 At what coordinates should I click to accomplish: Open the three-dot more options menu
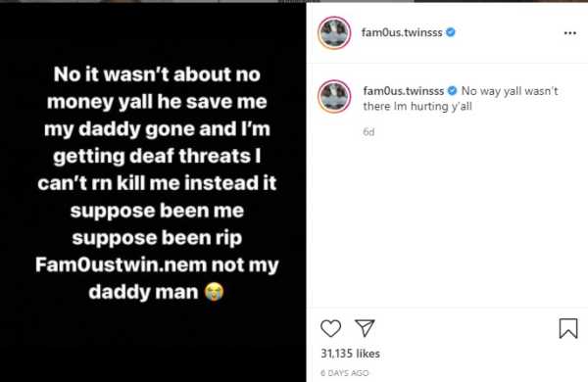(570, 33)
